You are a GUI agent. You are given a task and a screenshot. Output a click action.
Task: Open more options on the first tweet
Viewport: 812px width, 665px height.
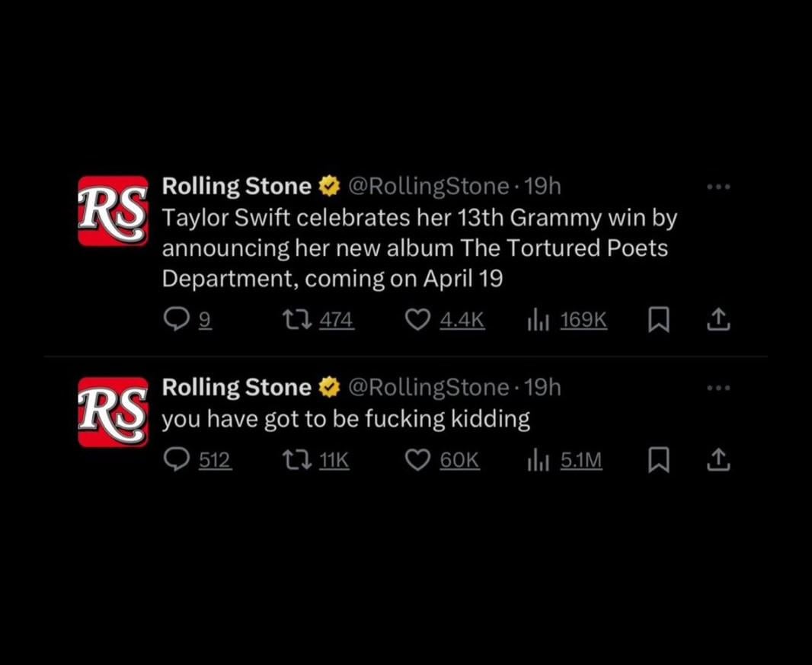(x=718, y=187)
